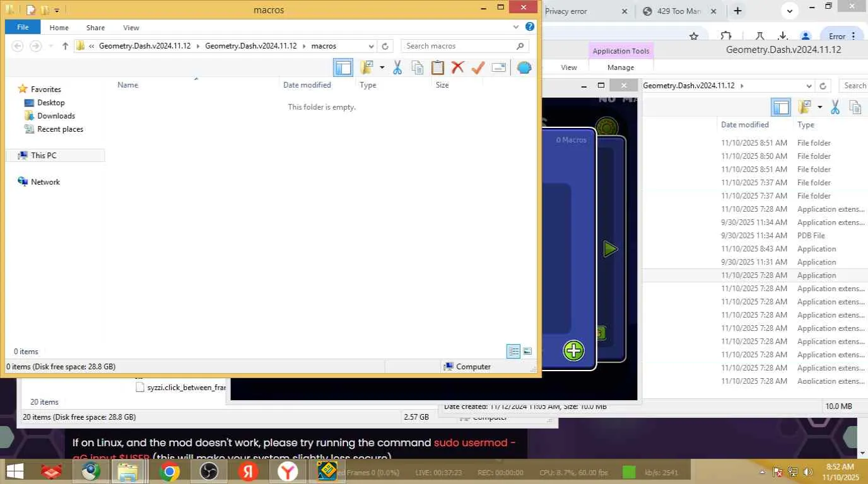Screen dimensions: 868x484
Task: Open Classic Explorer settings shell icon
Action: [524, 67]
